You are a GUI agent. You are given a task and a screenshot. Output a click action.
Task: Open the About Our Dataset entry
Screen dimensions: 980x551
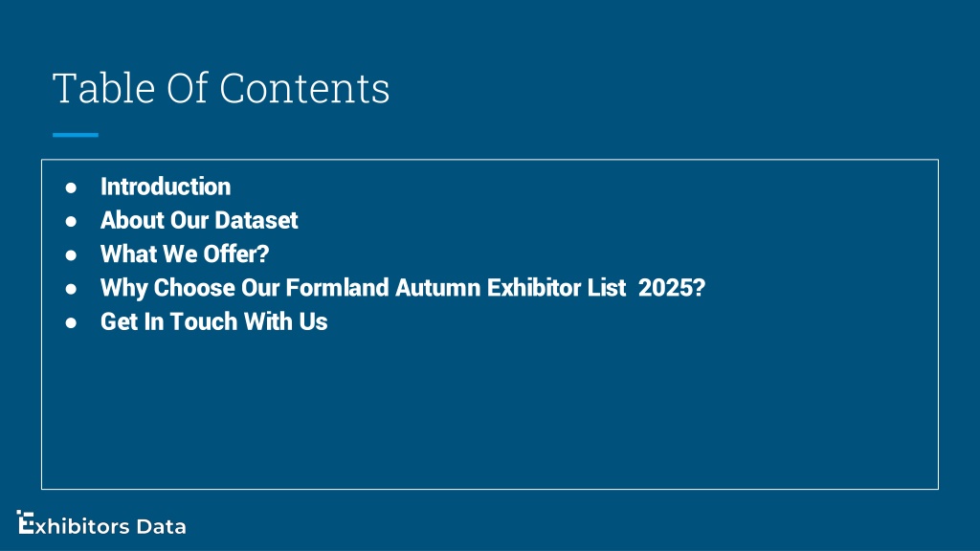[x=199, y=221]
